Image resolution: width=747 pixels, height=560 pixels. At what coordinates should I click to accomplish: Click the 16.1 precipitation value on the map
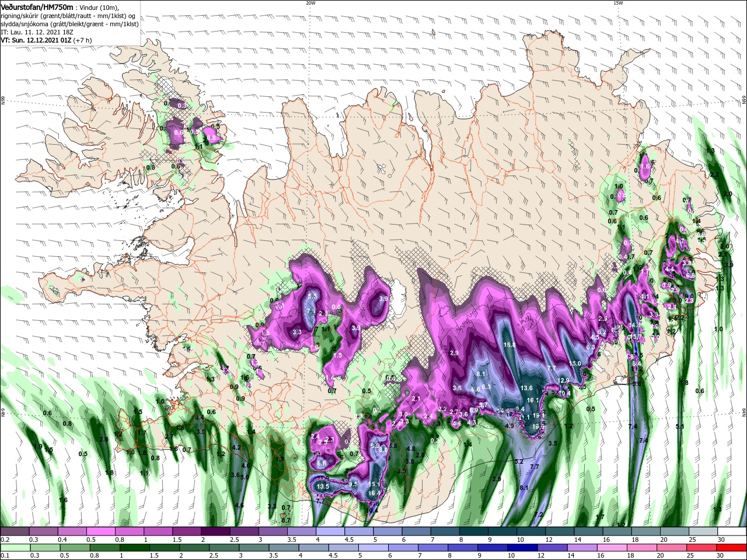tap(533, 400)
